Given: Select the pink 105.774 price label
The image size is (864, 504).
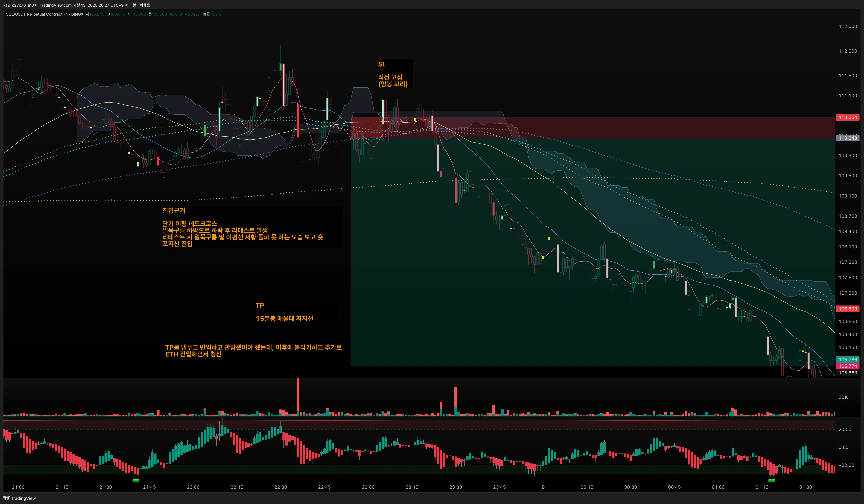Looking at the screenshot, I should coord(848,366).
